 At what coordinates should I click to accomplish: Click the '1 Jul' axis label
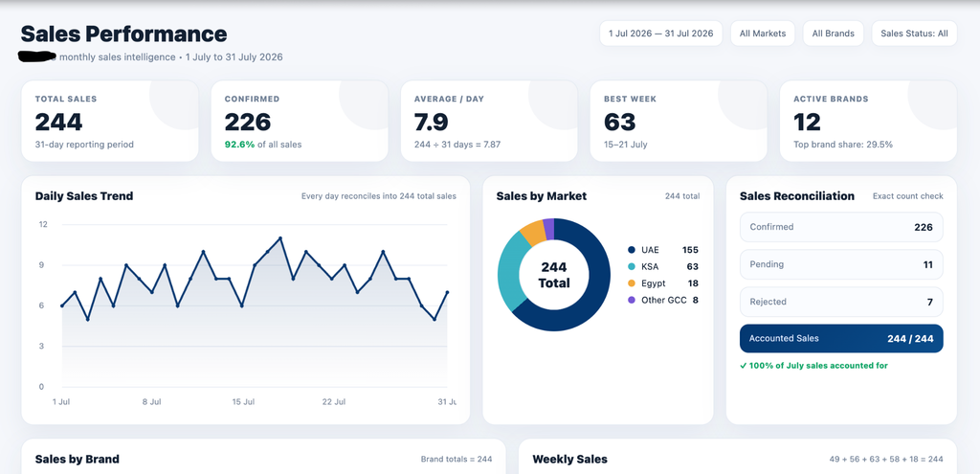(x=61, y=402)
